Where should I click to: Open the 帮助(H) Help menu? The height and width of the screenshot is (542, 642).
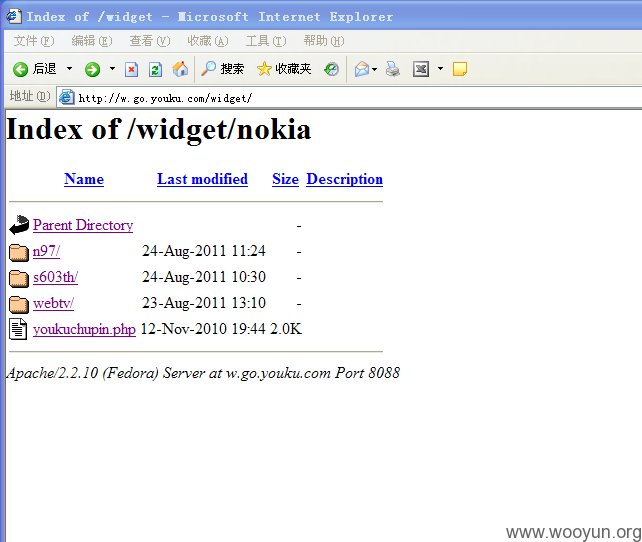[324, 41]
